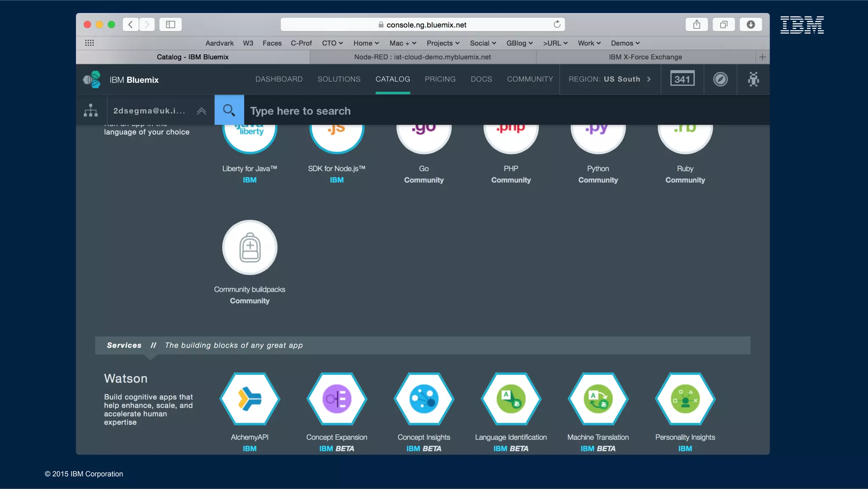Click the Community buildpacks backpack icon
Screen dimensions: 868x489
[250, 247]
